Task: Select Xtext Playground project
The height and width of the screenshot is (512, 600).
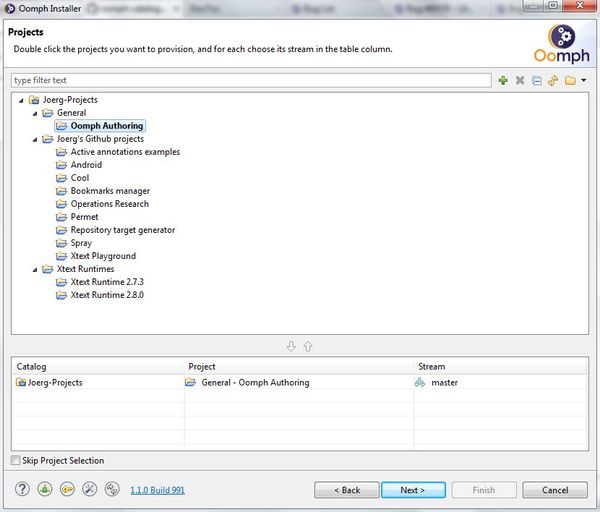Action: (103, 256)
